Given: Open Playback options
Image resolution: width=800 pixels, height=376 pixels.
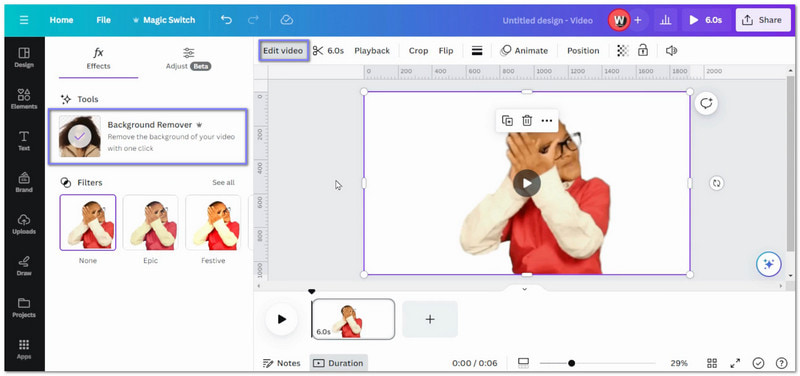Looking at the screenshot, I should point(372,51).
